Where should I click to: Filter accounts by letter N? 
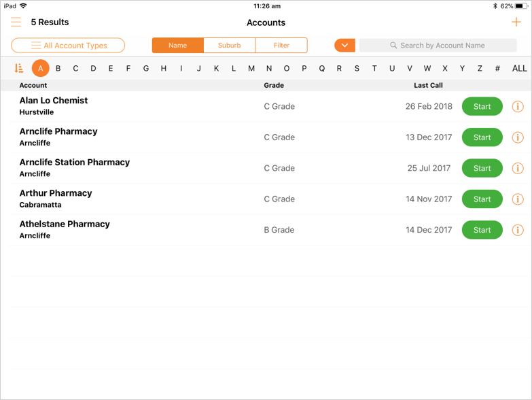point(269,69)
